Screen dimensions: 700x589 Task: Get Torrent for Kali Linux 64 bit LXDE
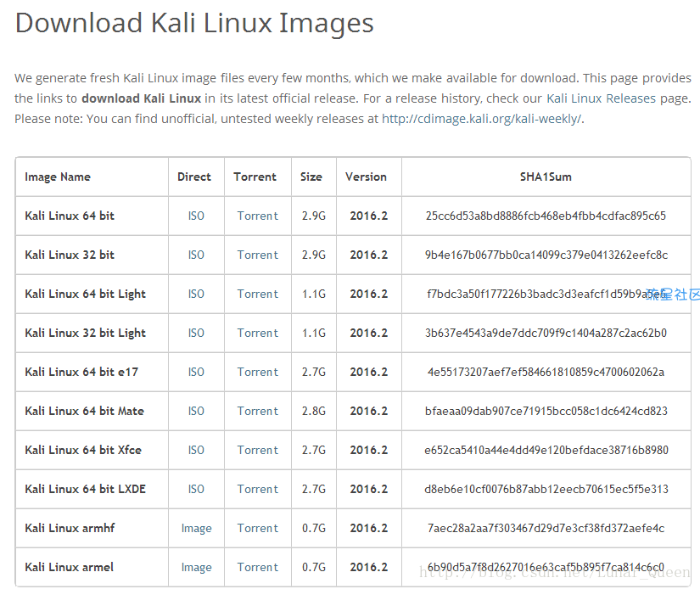coord(258,489)
